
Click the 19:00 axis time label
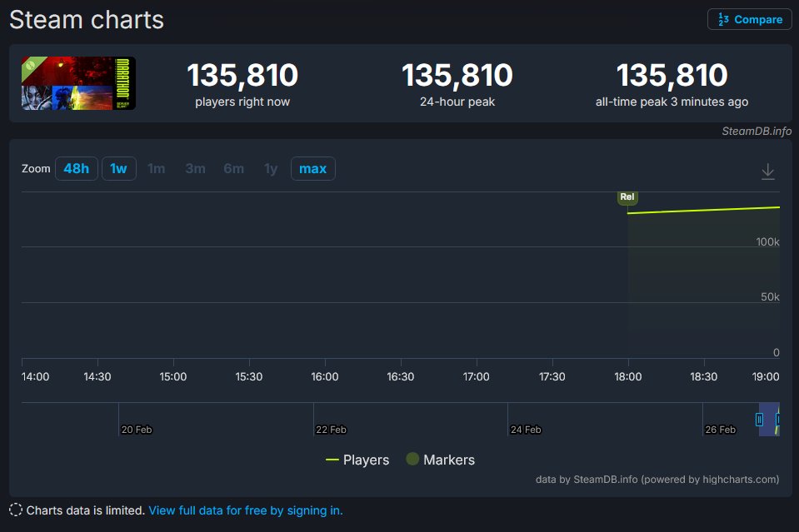click(766, 376)
